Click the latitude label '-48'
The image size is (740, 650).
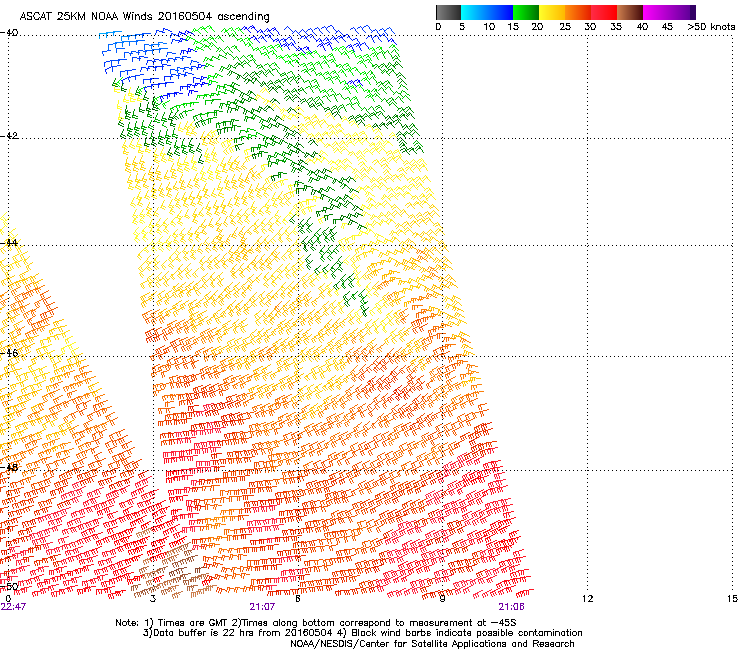click(x=9, y=467)
